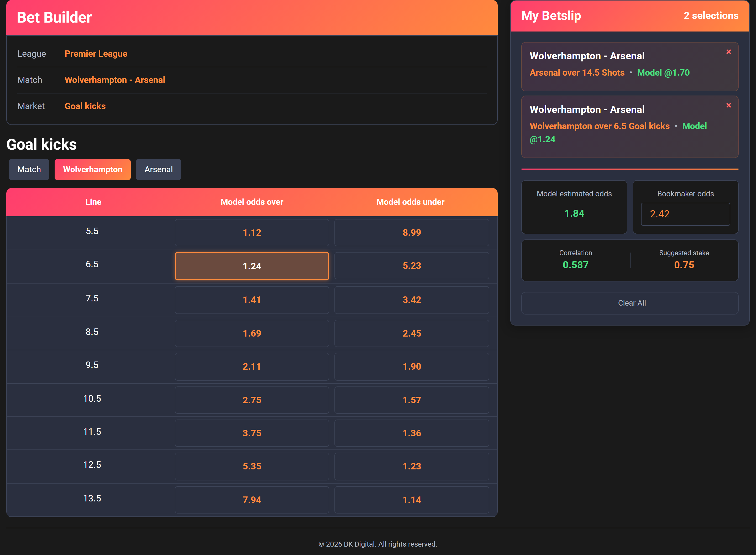Remove Wolverhampton over 6.5 Goal kicks selection

tap(728, 106)
